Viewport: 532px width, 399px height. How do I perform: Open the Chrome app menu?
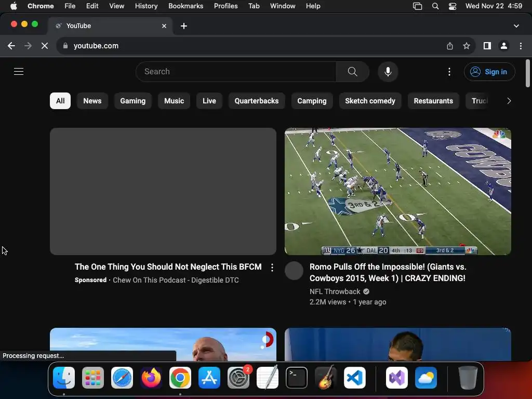41,6
